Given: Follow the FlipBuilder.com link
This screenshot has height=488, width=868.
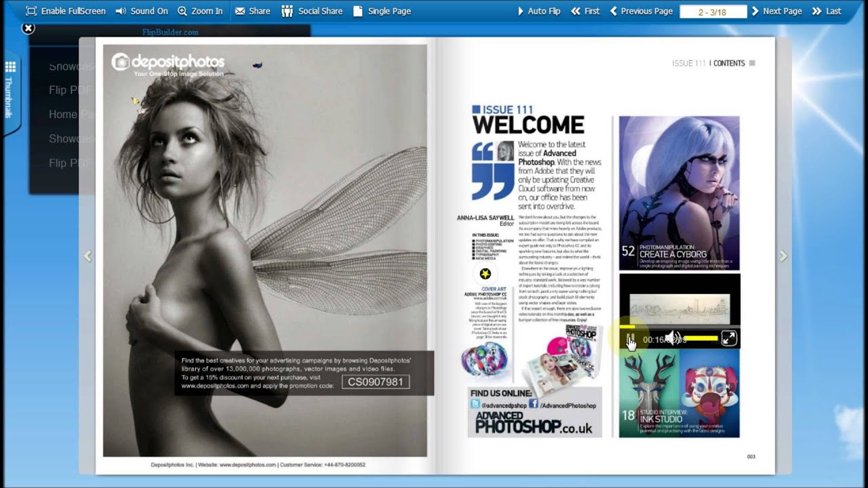Looking at the screenshot, I should (170, 32).
